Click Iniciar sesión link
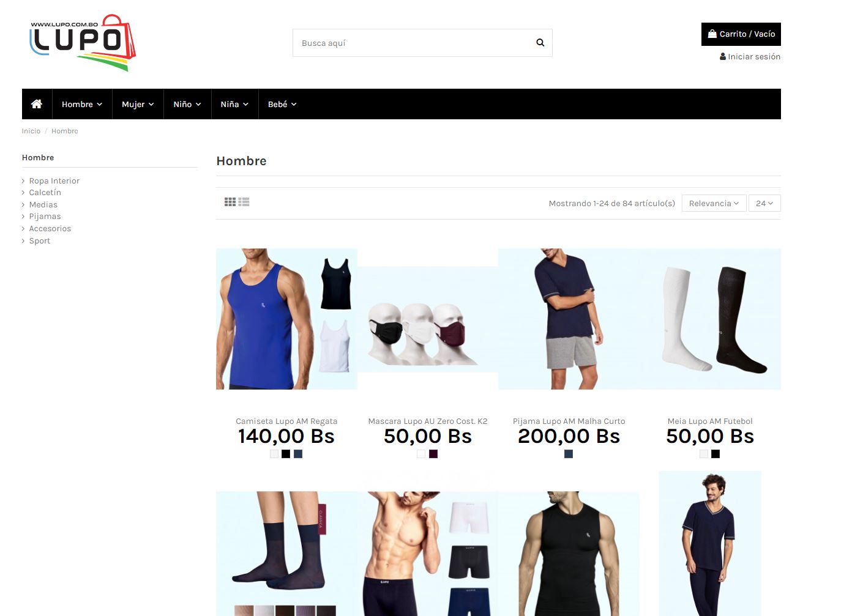The height and width of the screenshot is (616, 852). point(750,56)
